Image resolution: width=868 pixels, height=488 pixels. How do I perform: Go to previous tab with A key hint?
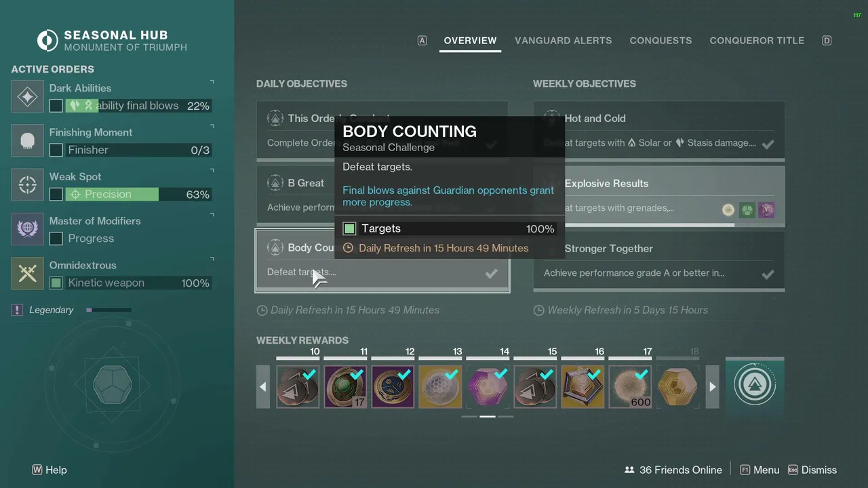tap(422, 41)
